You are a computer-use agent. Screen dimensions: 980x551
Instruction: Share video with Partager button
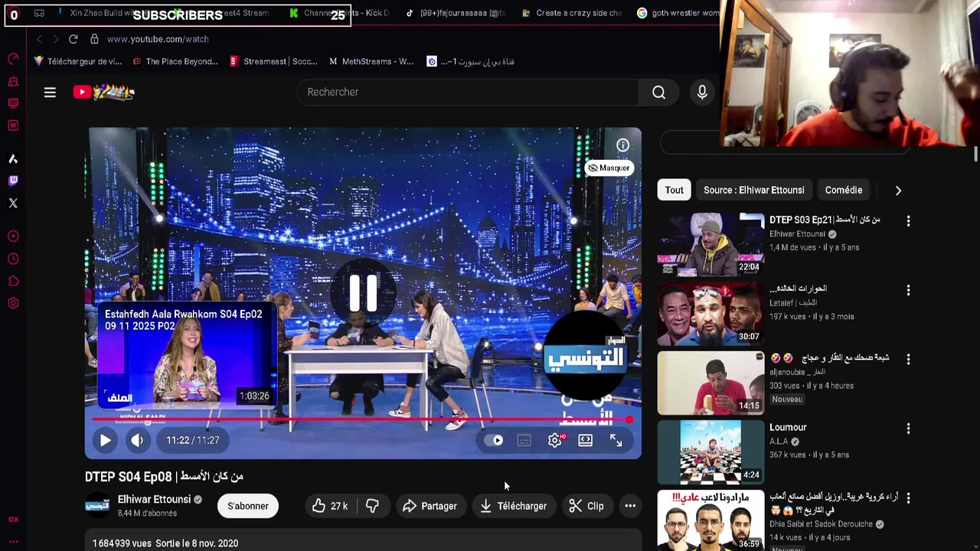(430, 506)
